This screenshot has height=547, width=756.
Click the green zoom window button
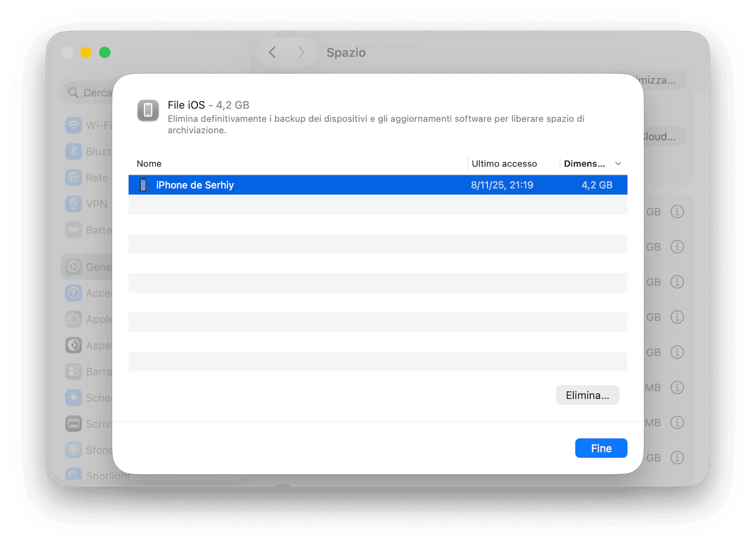105,52
